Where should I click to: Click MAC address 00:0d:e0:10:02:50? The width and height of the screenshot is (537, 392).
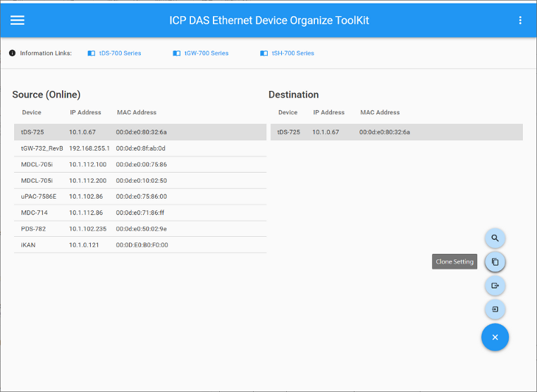(142, 180)
